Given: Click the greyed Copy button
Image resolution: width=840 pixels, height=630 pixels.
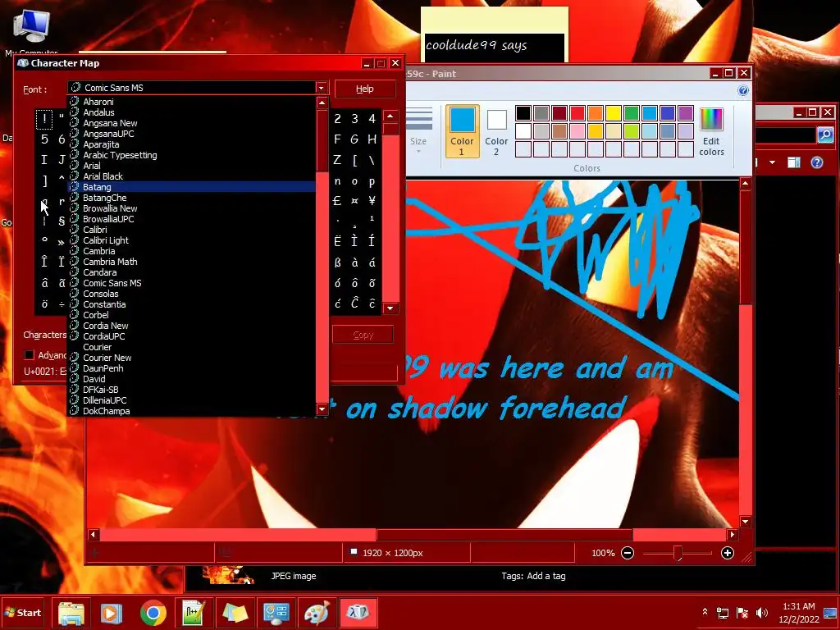Looking at the screenshot, I should tap(363, 335).
